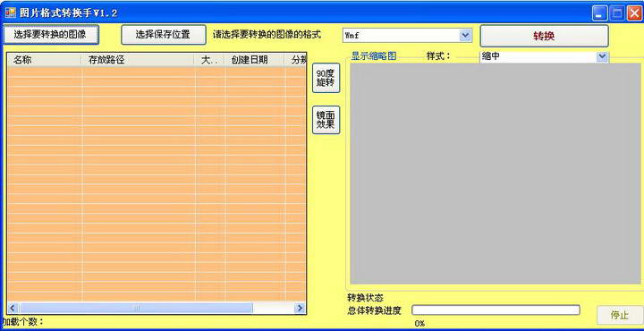Click the horizontal scrollbar thumb of file list
Image resolution: width=644 pixels, height=331 pixels.
(x=136, y=308)
